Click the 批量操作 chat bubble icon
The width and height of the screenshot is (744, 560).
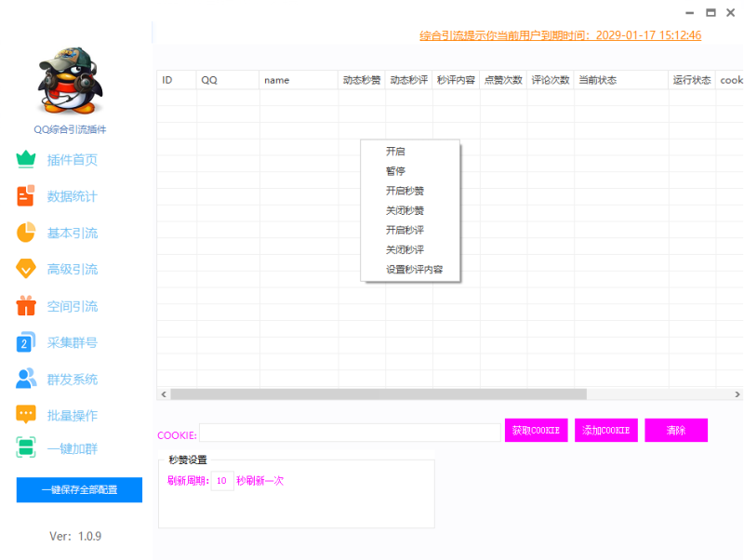[x=26, y=415]
